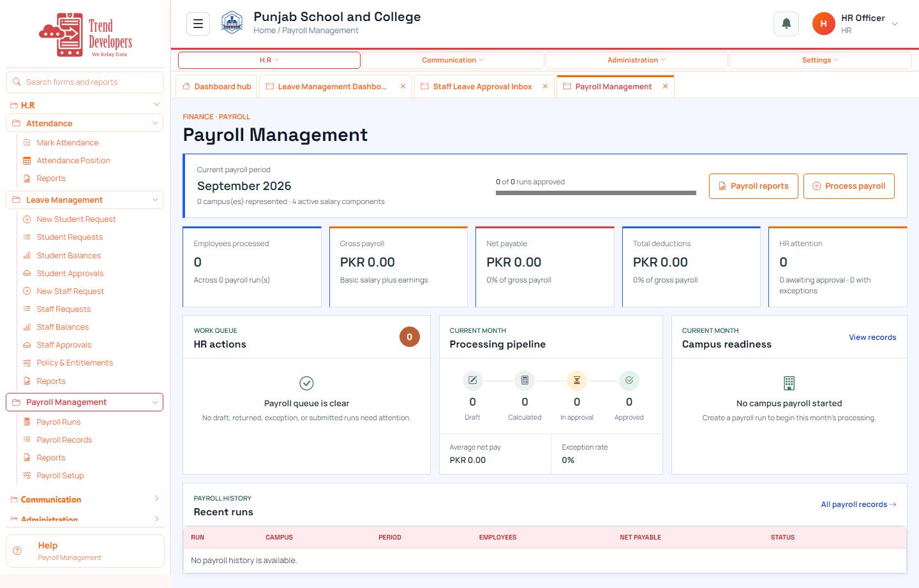Open Staff Requests in sidebar
The image size is (919, 588).
click(64, 309)
